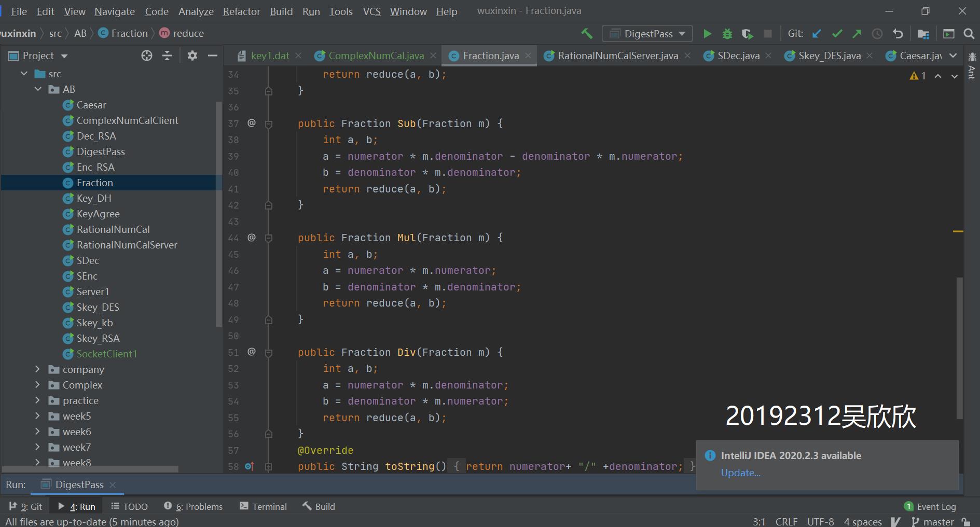Open the Analyze menu
Viewport: 980px width, 527px height.
tap(196, 11)
